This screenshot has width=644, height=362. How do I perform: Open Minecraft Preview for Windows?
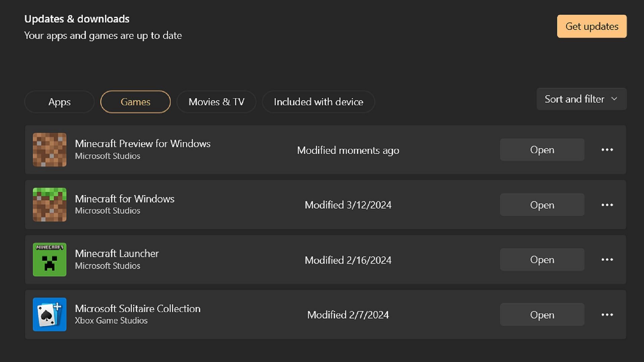pos(542,150)
